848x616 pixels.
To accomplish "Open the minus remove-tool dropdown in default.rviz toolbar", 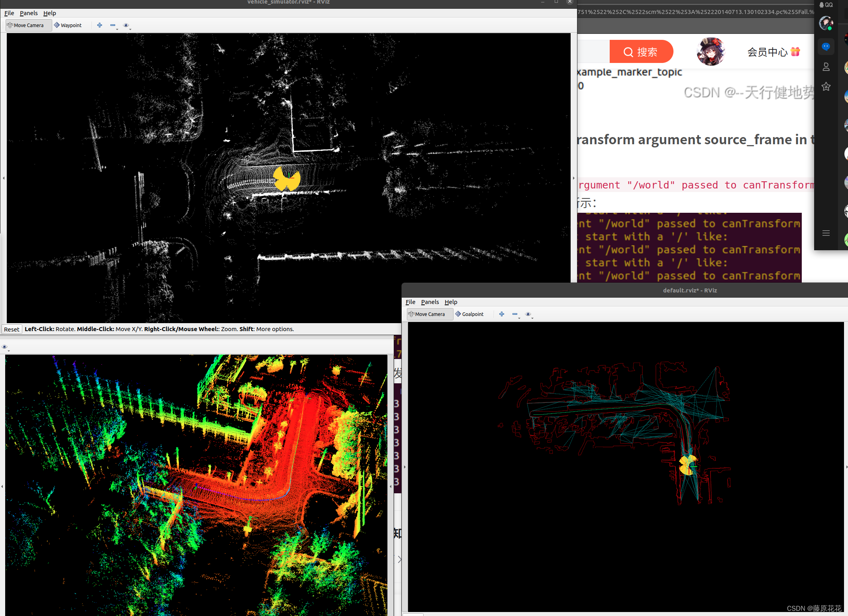I will [x=516, y=314].
